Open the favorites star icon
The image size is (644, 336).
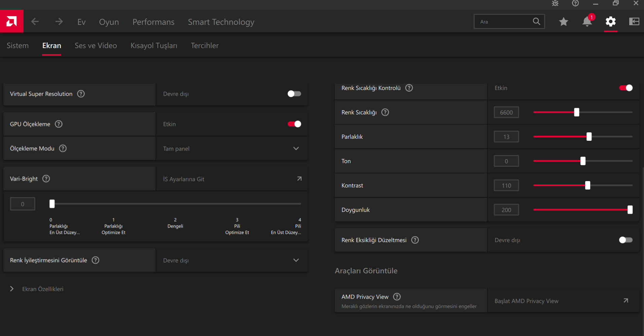564,22
